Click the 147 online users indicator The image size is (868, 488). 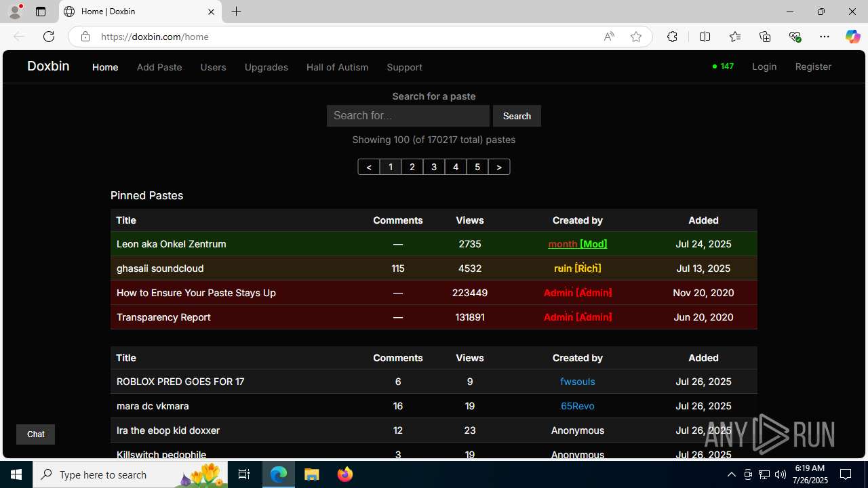coord(723,66)
